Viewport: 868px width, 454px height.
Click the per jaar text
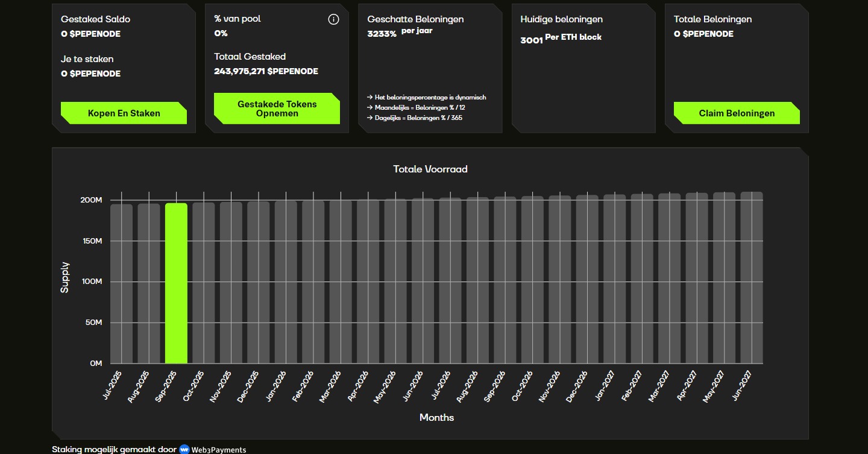[417, 31]
